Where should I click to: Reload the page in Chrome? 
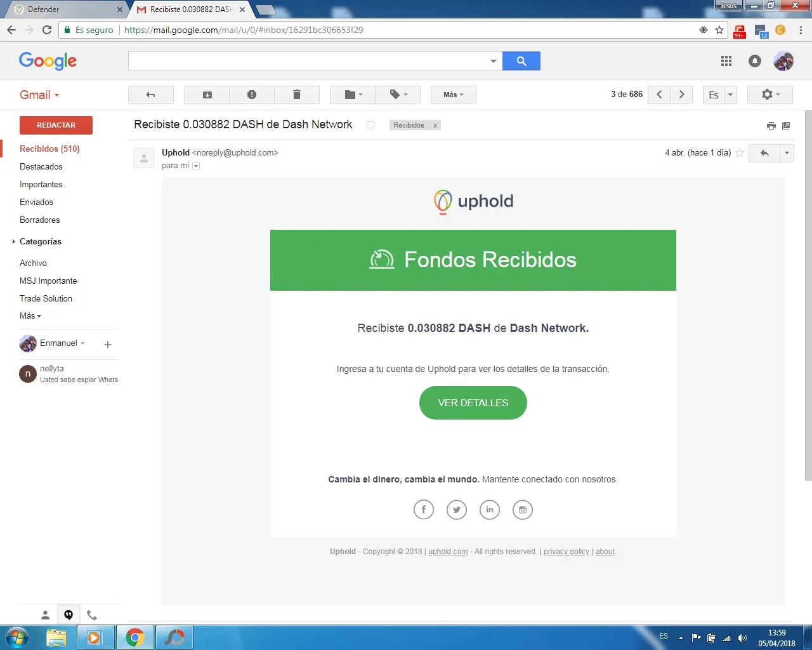[47, 30]
